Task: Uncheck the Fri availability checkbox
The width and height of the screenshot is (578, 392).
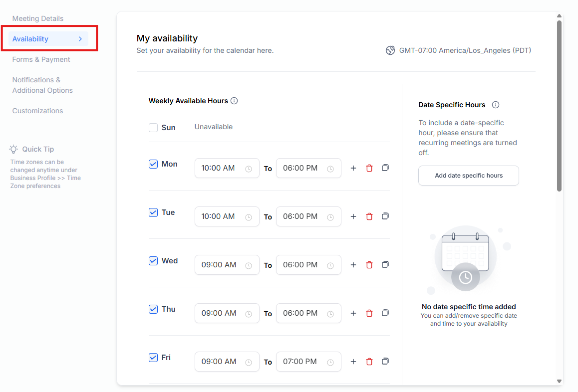Action: [153, 358]
